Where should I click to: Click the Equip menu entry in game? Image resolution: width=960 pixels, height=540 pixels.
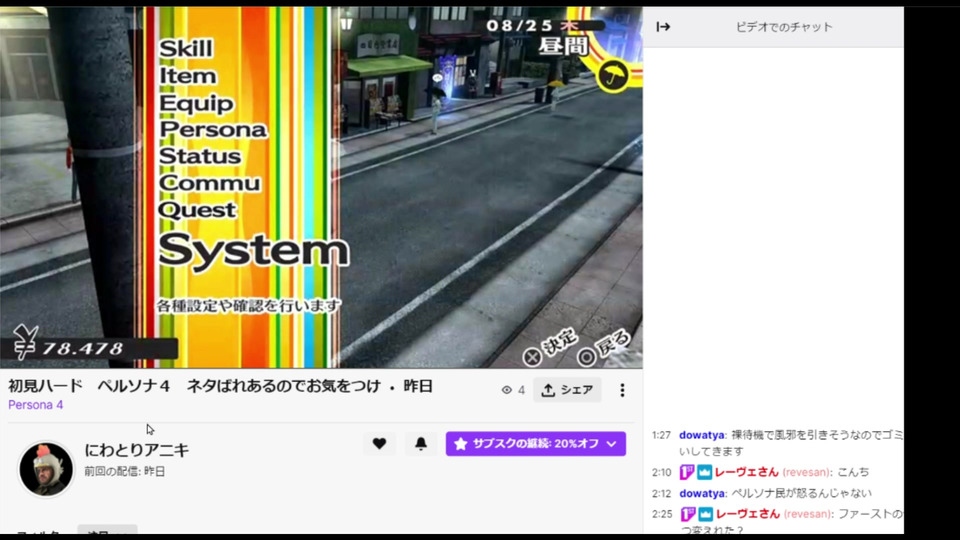(x=197, y=103)
